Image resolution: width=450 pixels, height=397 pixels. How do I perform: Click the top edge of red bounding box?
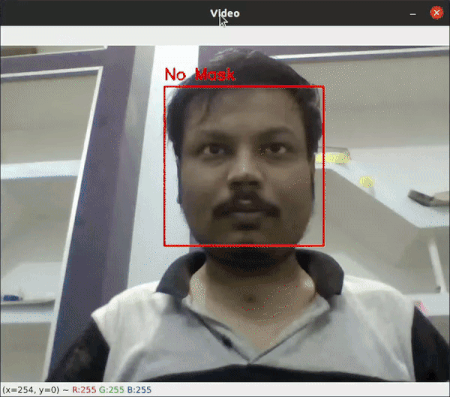(244, 87)
